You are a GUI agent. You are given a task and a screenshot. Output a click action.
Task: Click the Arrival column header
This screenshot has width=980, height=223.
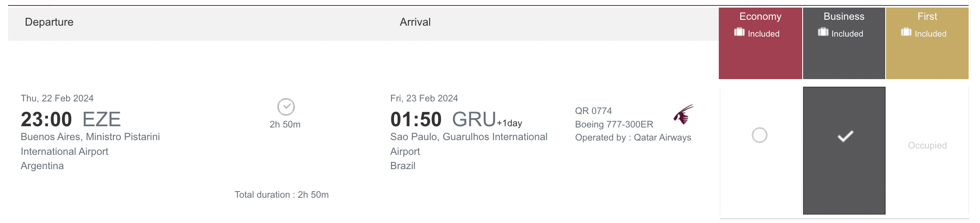pyautogui.click(x=415, y=22)
